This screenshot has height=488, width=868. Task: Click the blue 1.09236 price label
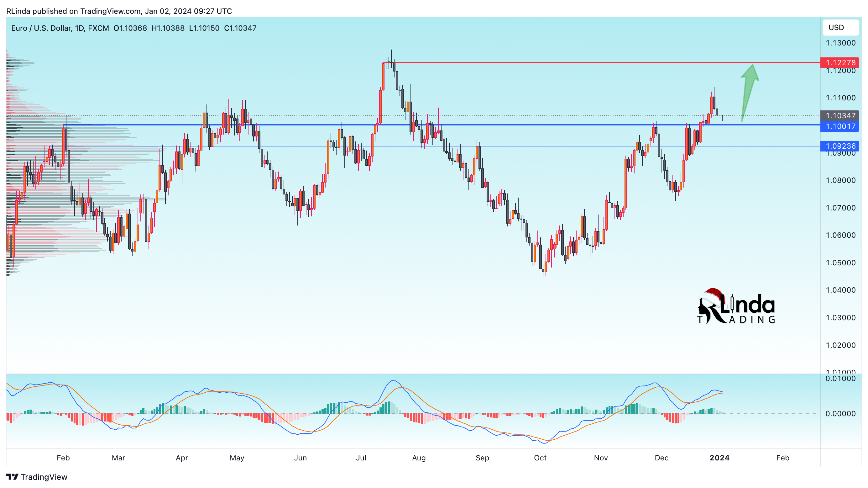pos(840,146)
